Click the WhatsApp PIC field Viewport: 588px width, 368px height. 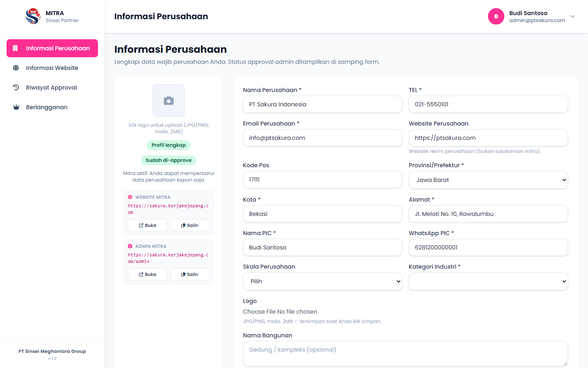coord(488,247)
